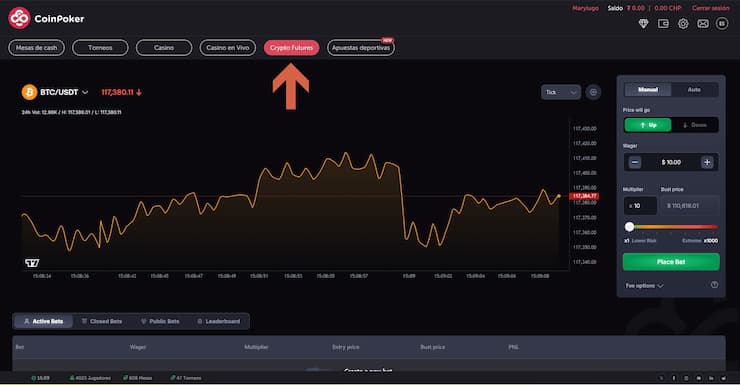Click the PNL column header
Viewport: 740px width, 385px height.
[513, 347]
